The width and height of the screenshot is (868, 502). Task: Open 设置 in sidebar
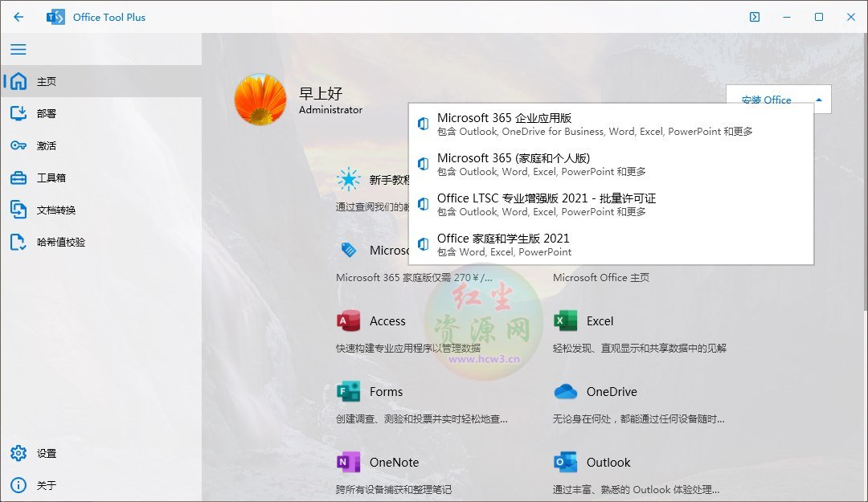(x=101, y=453)
